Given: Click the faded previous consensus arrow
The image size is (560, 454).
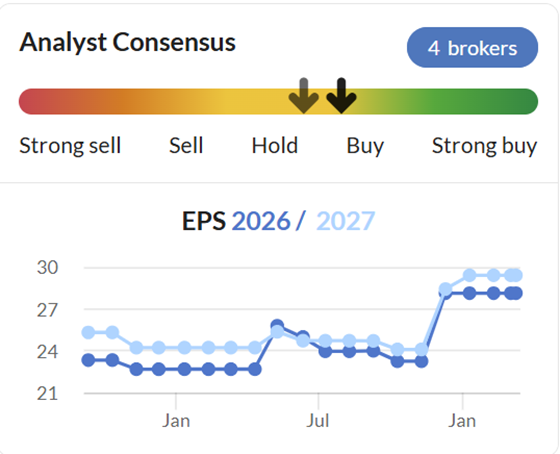Looking at the screenshot, I should click(304, 95).
